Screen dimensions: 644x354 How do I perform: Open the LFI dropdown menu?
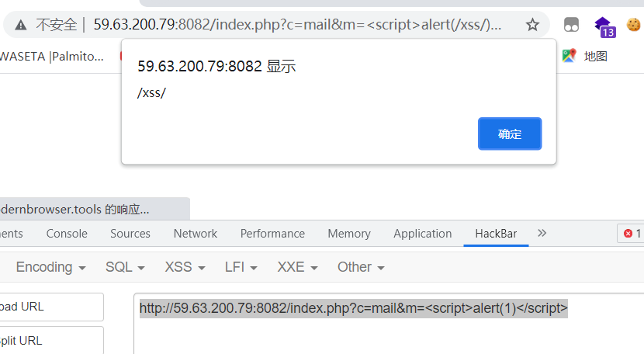coord(241,267)
